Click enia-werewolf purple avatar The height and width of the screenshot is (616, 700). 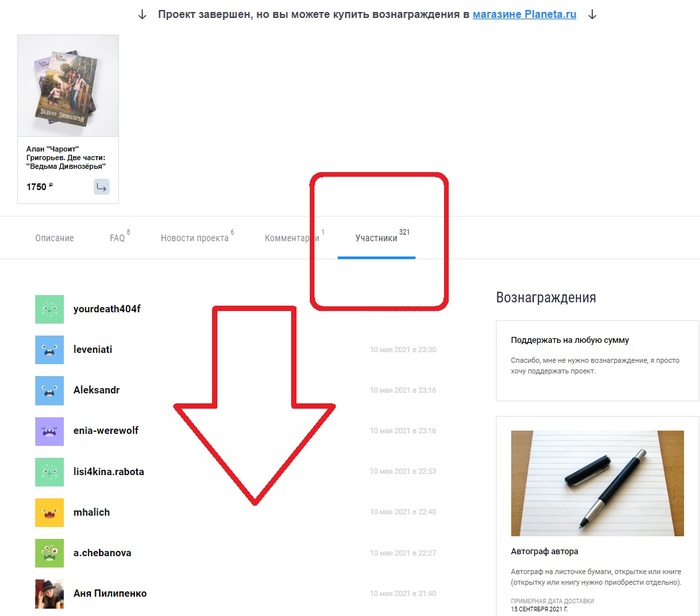tap(50, 431)
